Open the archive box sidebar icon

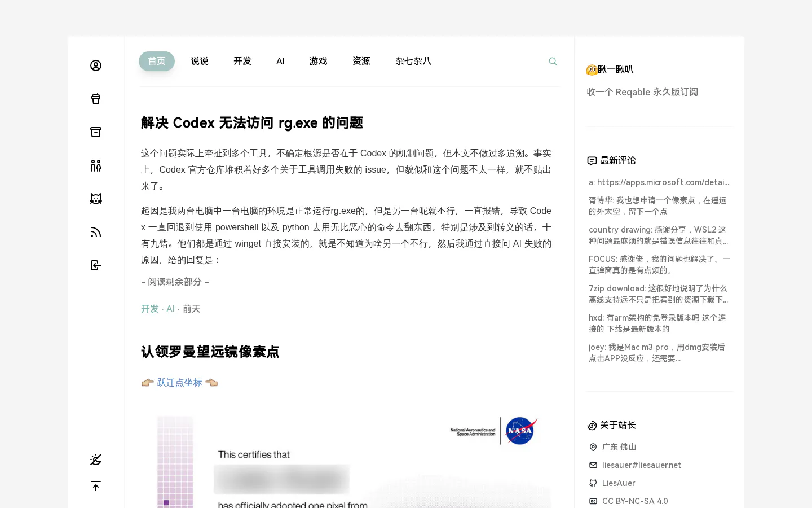96,132
